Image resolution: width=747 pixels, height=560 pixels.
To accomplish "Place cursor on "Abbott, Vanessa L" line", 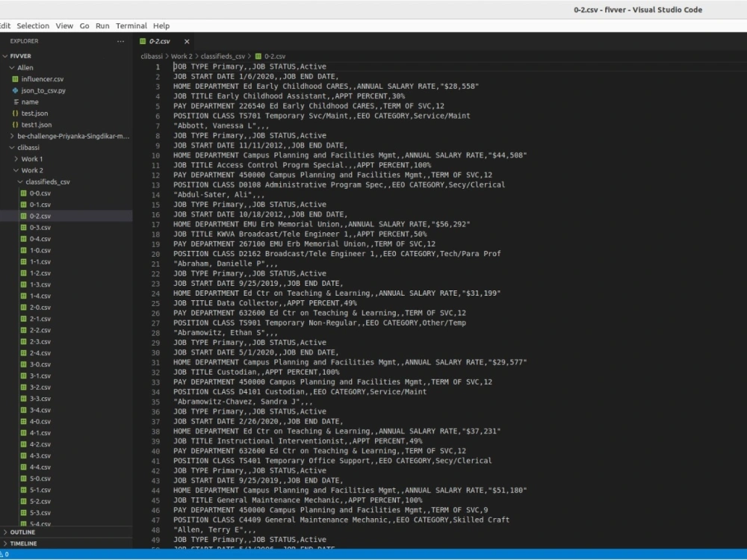I will pyautogui.click(x=221, y=125).
